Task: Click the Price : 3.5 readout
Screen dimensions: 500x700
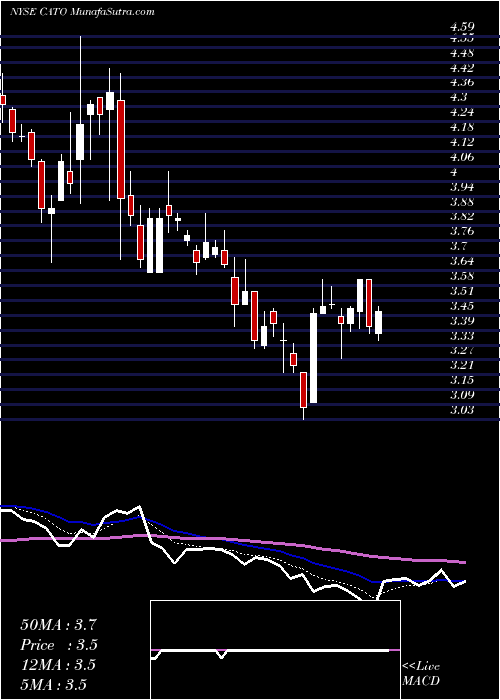Action: coord(59,645)
